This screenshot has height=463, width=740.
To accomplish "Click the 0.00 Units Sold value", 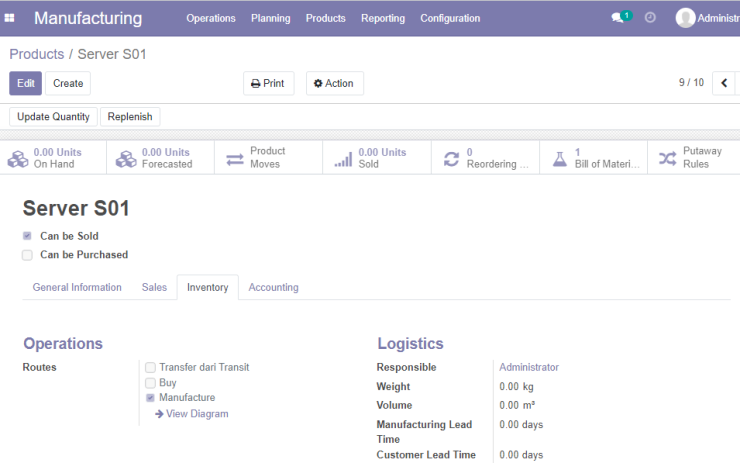I will tap(382, 152).
